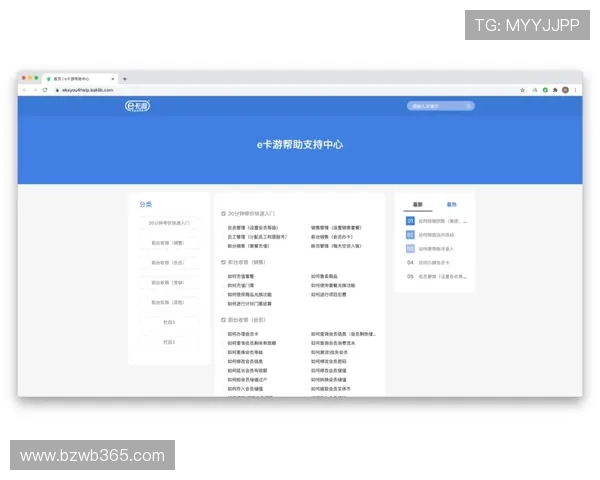The height and width of the screenshot is (480, 600).
Task: Open the article 前台销售（会员办卡）
Action: tap(332, 237)
